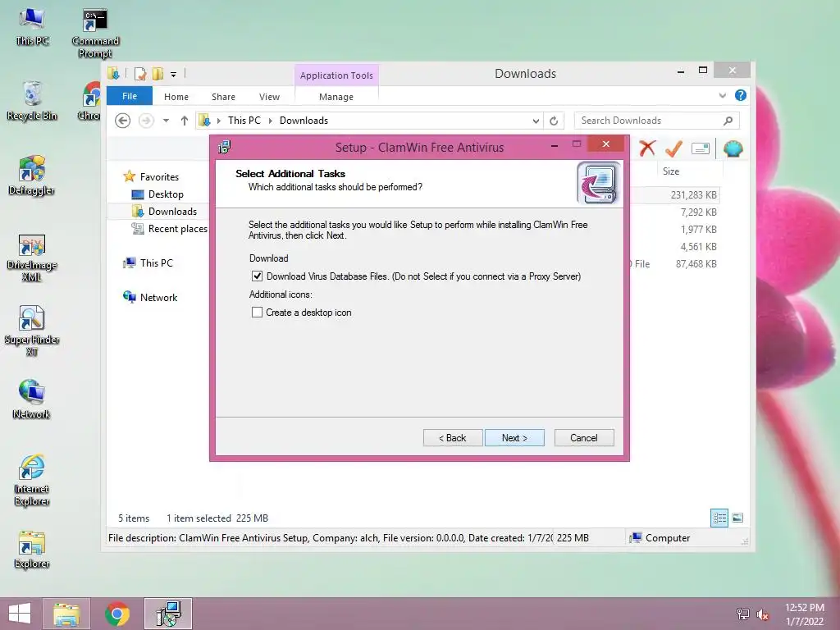Image resolution: width=840 pixels, height=630 pixels.
Task: Click the orange checkmark icon in Explorer
Action: 673,148
